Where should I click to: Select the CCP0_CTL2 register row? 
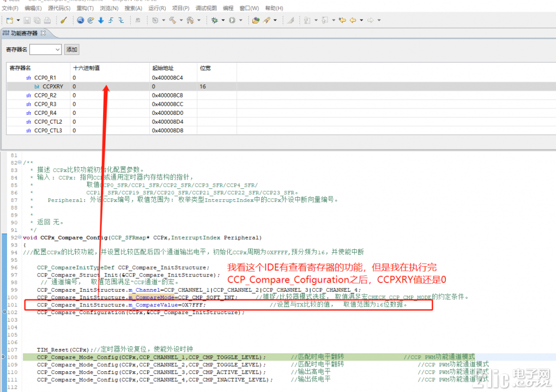281,122
